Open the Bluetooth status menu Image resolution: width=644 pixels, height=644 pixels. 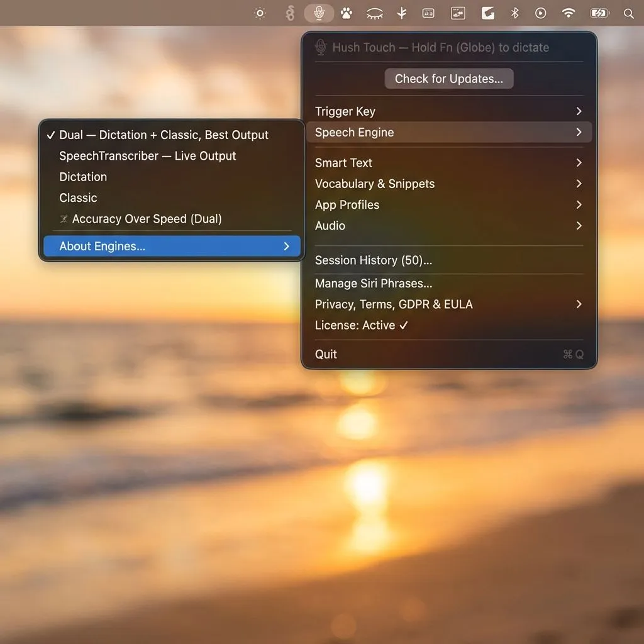pyautogui.click(x=514, y=13)
